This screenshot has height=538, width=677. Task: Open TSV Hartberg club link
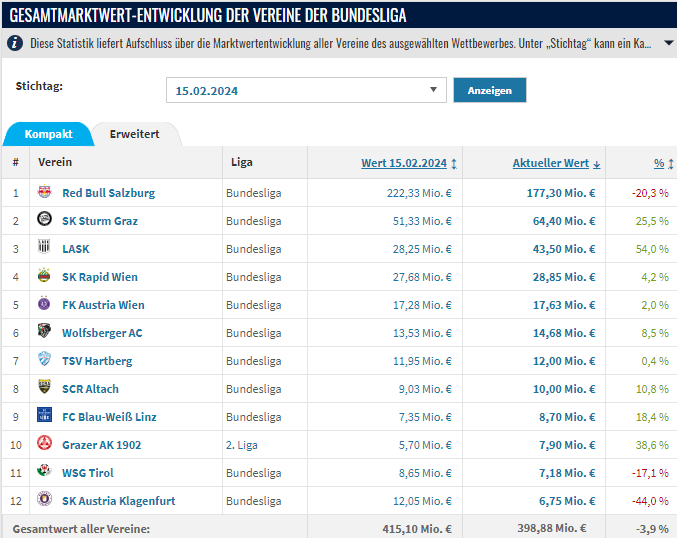[x=97, y=361]
